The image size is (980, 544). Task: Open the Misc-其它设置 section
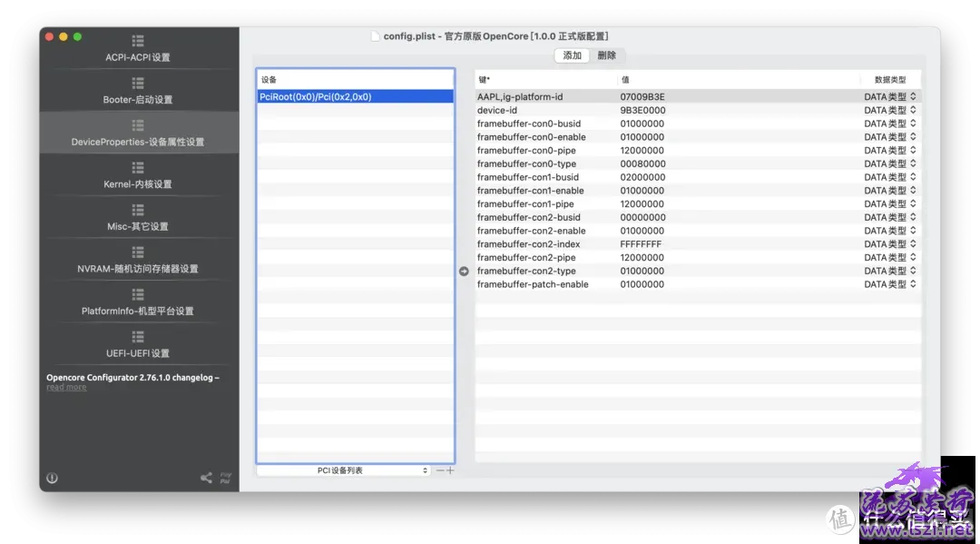click(138, 218)
